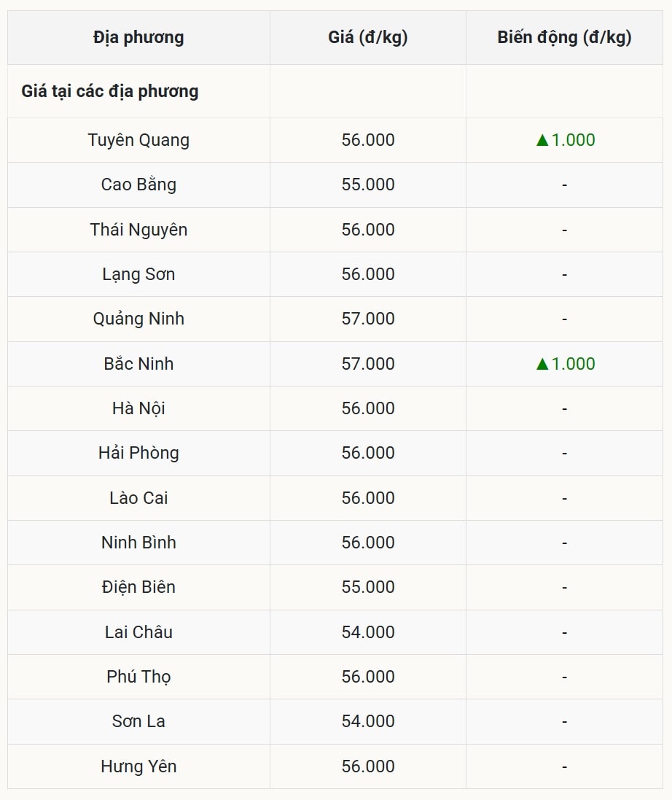Select the Giá (đ/kg) column header
This screenshot has height=800, width=672.
pos(367,37)
